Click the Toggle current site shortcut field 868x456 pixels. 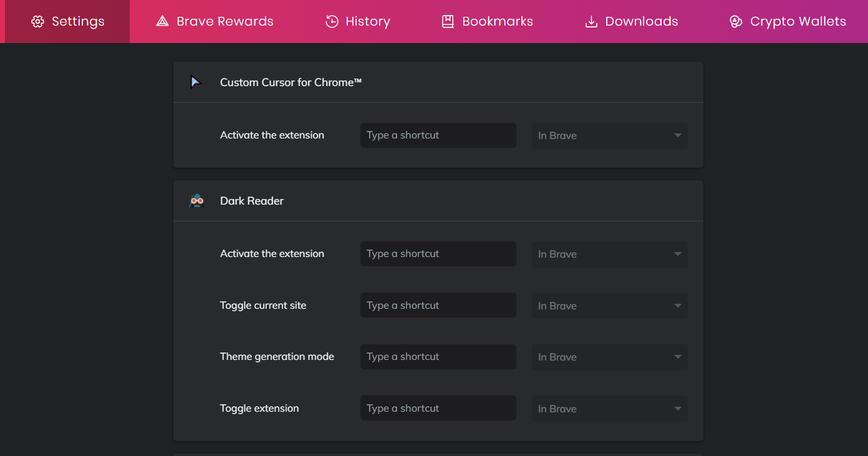pos(438,305)
